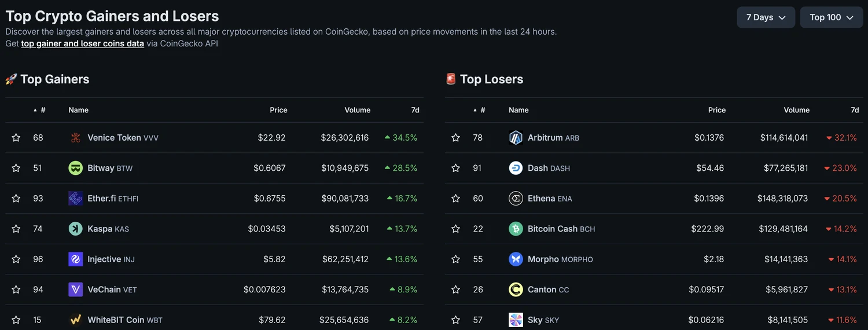The width and height of the screenshot is (868, 330).
Task: Click Bitcoin Cash price $222.99
Action: coord(707,229)
